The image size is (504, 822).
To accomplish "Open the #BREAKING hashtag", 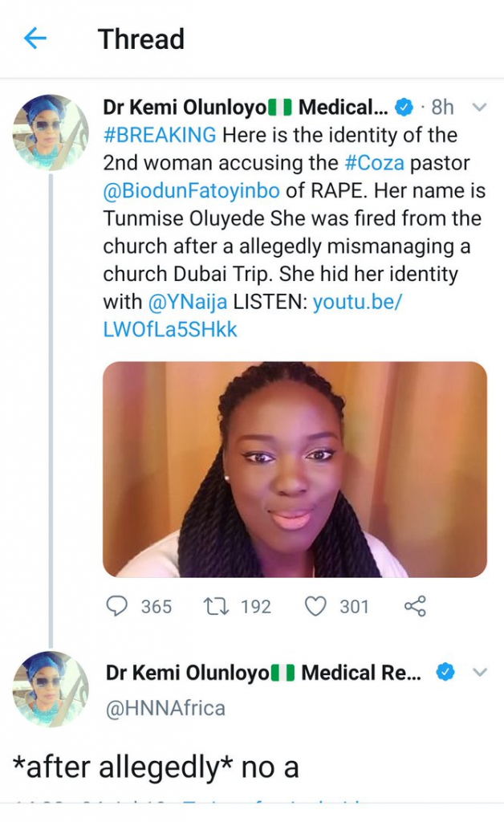I will click(x=160, y=135).
